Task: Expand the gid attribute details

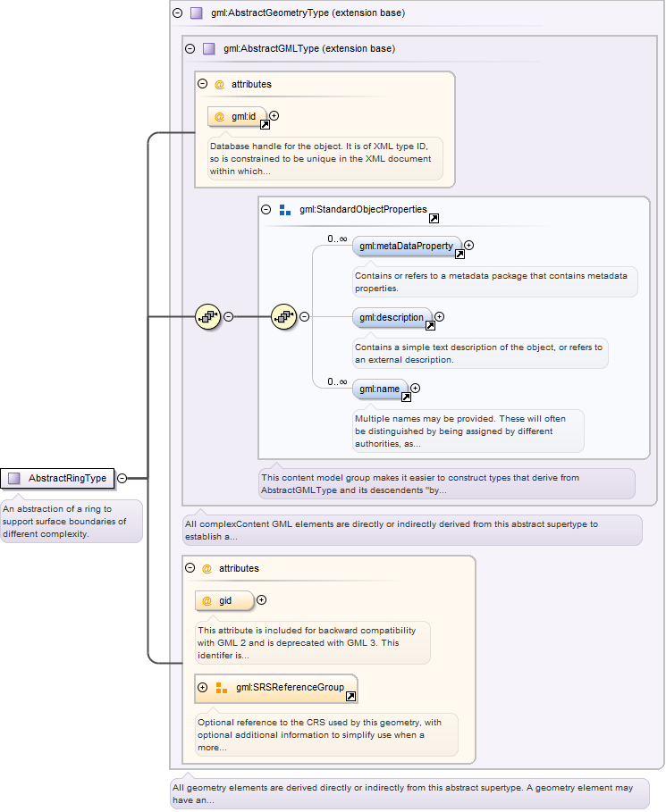Action: click(x=262, y=599)
